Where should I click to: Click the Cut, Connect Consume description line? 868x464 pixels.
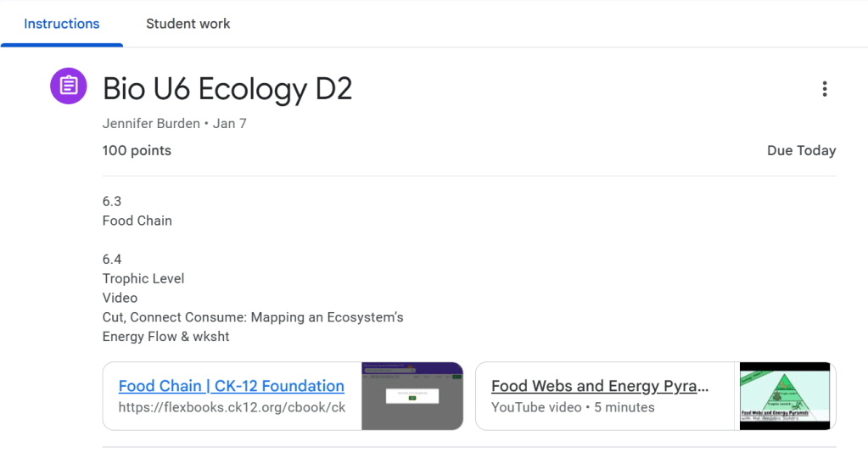tap(252, 317)
